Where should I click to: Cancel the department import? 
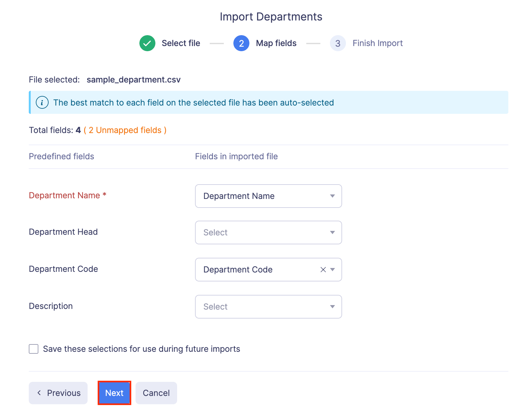[156, 393]
